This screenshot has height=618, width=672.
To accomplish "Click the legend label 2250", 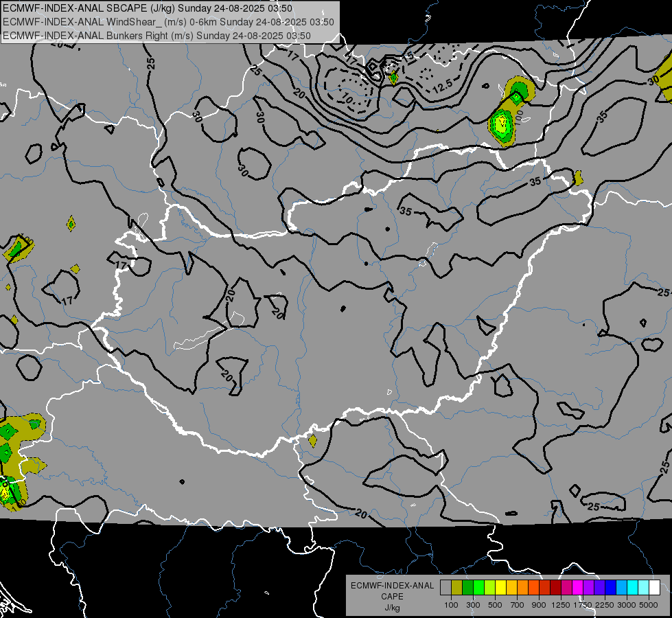I will pos(605,606).
